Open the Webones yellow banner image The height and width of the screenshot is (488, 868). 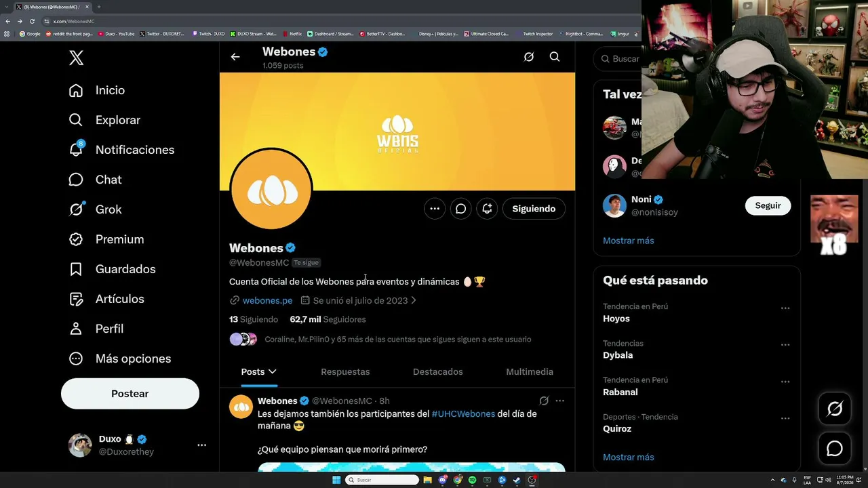point(397,131)
